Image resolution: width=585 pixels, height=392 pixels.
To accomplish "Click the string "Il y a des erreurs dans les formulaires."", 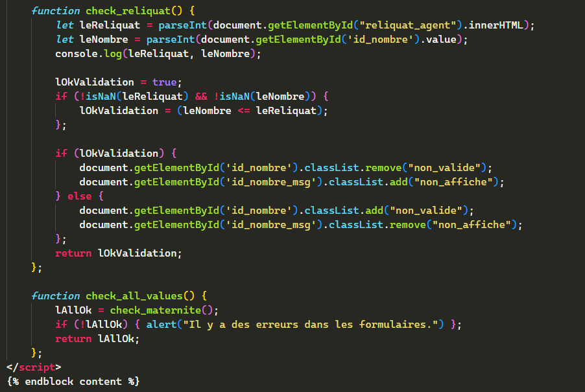I will tap(311, 325).
